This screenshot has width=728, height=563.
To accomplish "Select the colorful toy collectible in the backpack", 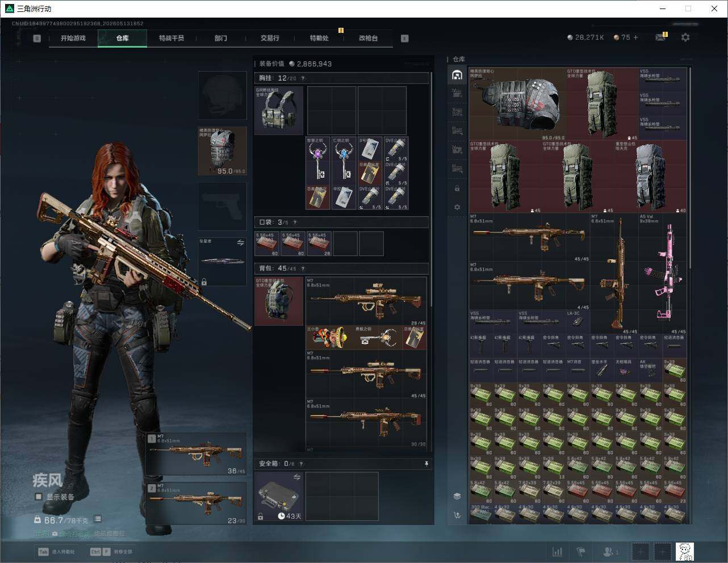I will pyautogui.click(x=330, y=338).
